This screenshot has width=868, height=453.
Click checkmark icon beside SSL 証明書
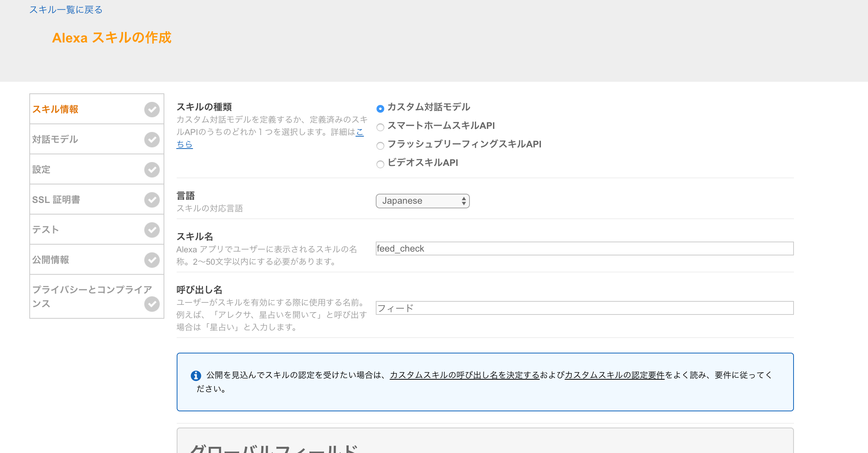click(x=152, y=200)
